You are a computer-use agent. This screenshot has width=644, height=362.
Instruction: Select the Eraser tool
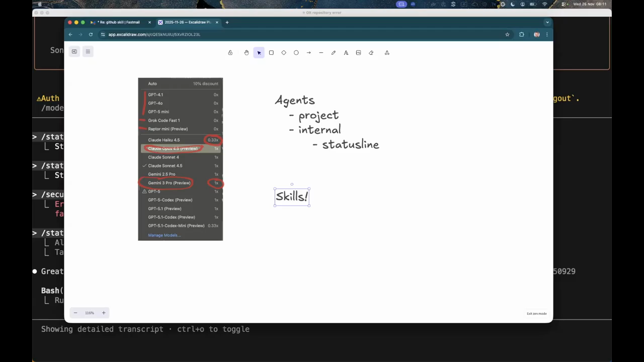(371, 53)
